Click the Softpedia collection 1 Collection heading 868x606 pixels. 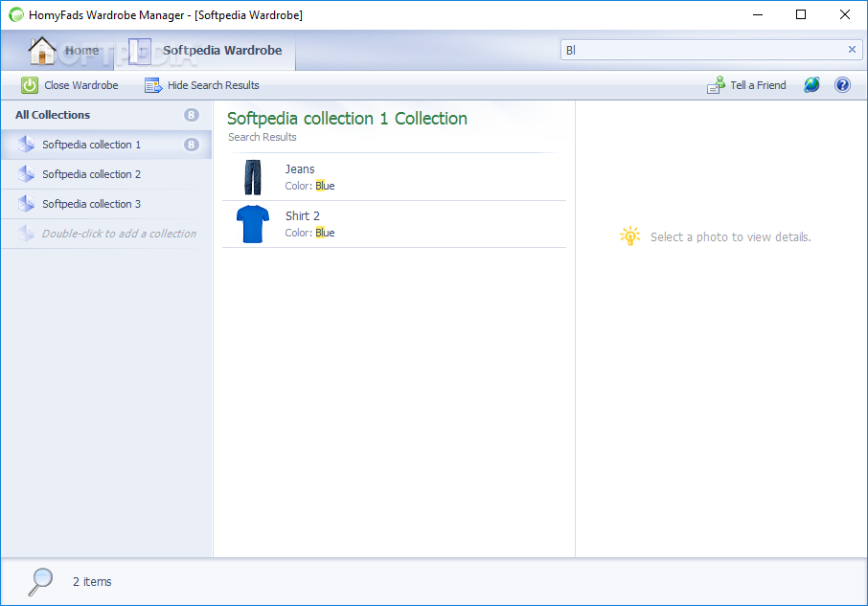tap(347, 119)
